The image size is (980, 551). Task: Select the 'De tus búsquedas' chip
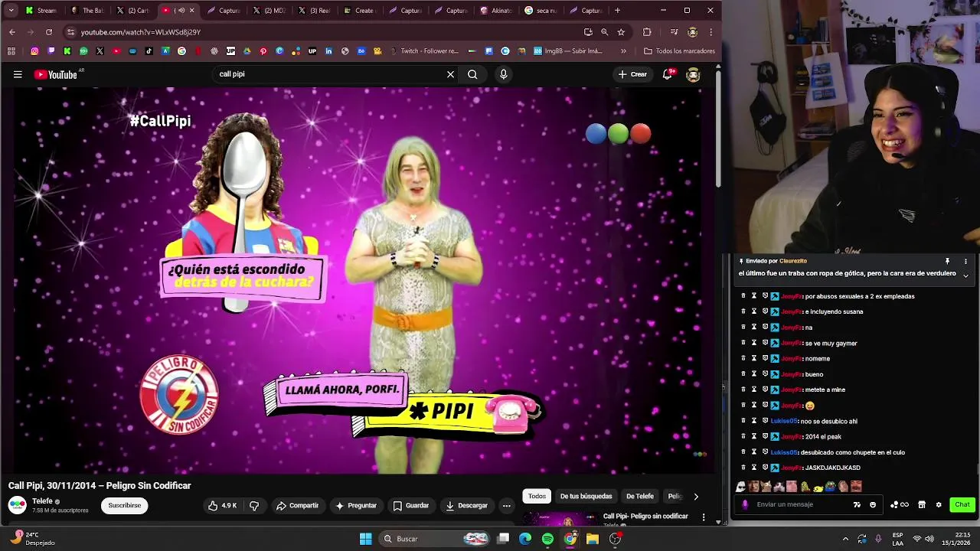586,497
